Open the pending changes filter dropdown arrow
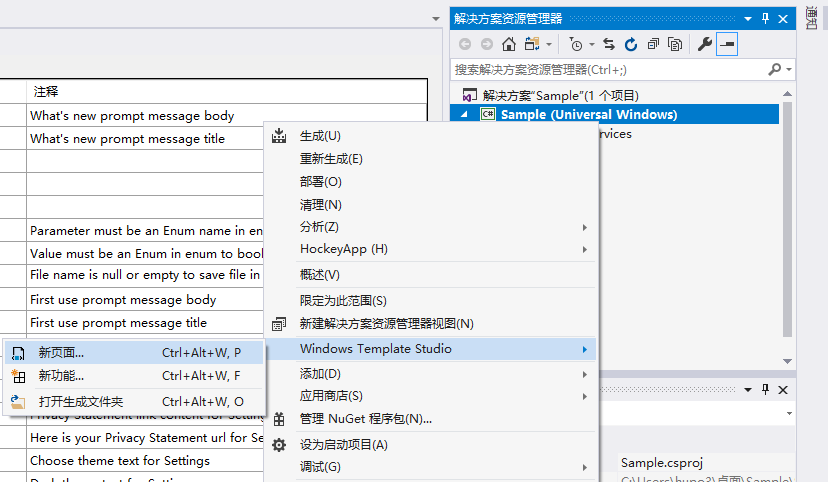Viewport: 828px width, 482px height. 592,45
